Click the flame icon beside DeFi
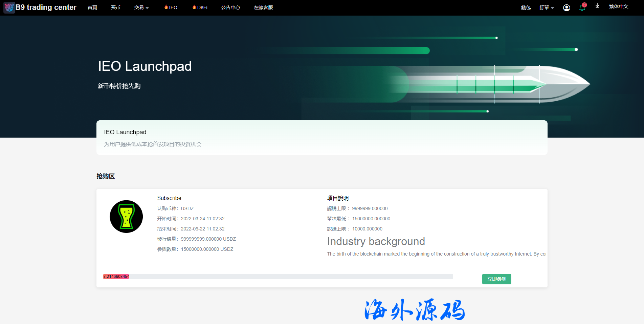Viewport: 644px width, 324px height. click(194, 7)
